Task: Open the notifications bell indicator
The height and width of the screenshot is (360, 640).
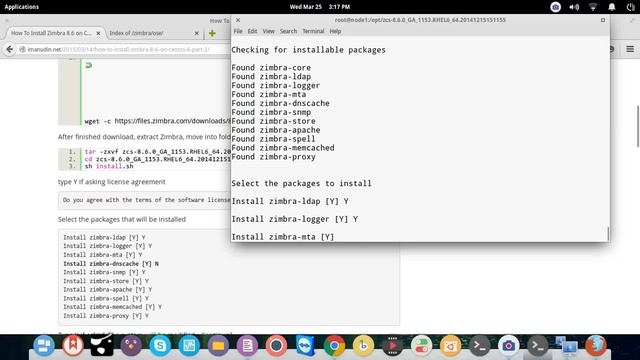Action: click(x=611, y=7)
